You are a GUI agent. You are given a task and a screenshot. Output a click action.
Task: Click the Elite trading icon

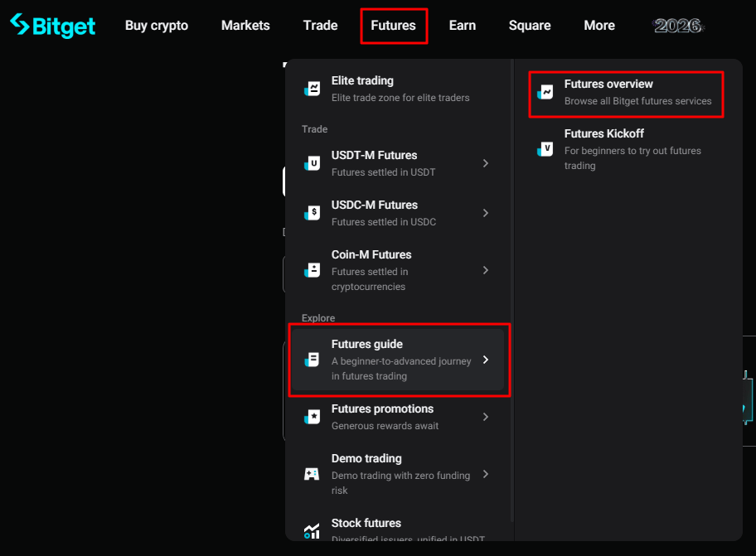point(312,89)
